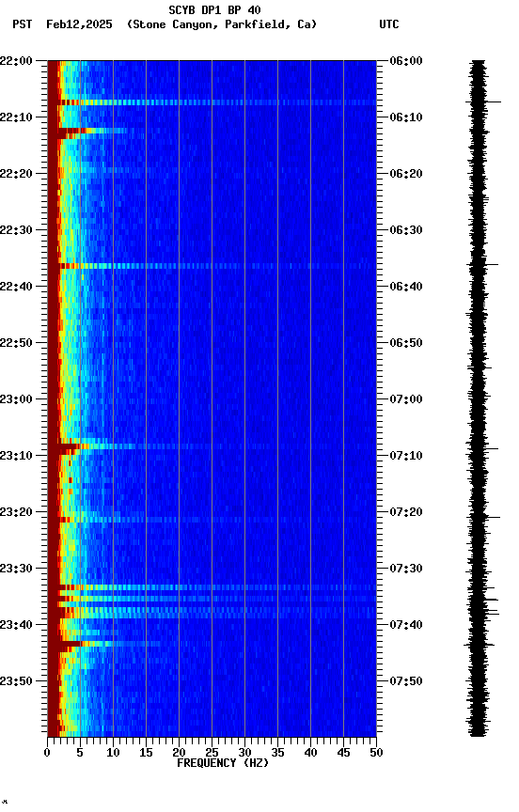Click the title text 'SCYB DP1 BP 40'
The width and height of the screenshot is (519, 812).
[x=214, y=9]
